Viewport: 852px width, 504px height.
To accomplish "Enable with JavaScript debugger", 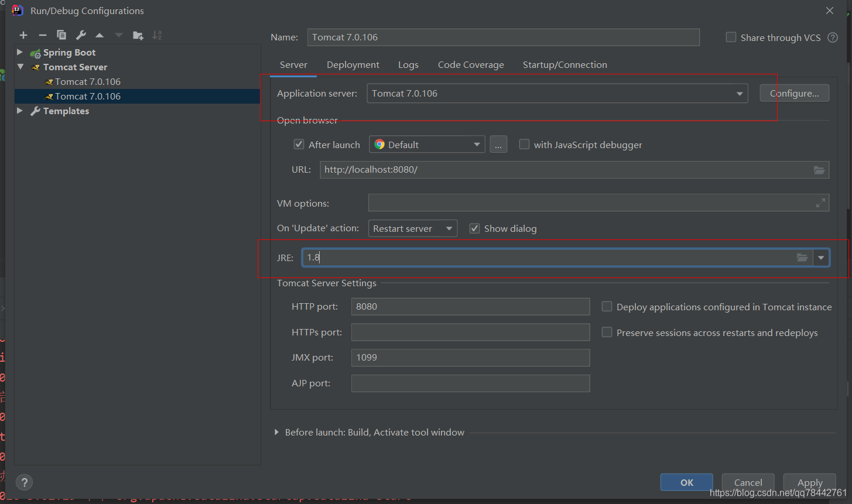I will (x=524, y=144).
